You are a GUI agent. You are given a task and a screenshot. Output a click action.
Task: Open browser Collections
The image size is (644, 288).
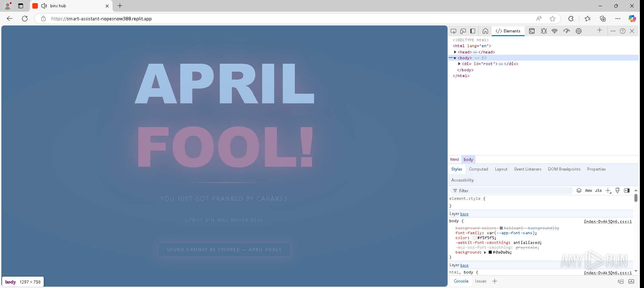pos(603,19)
